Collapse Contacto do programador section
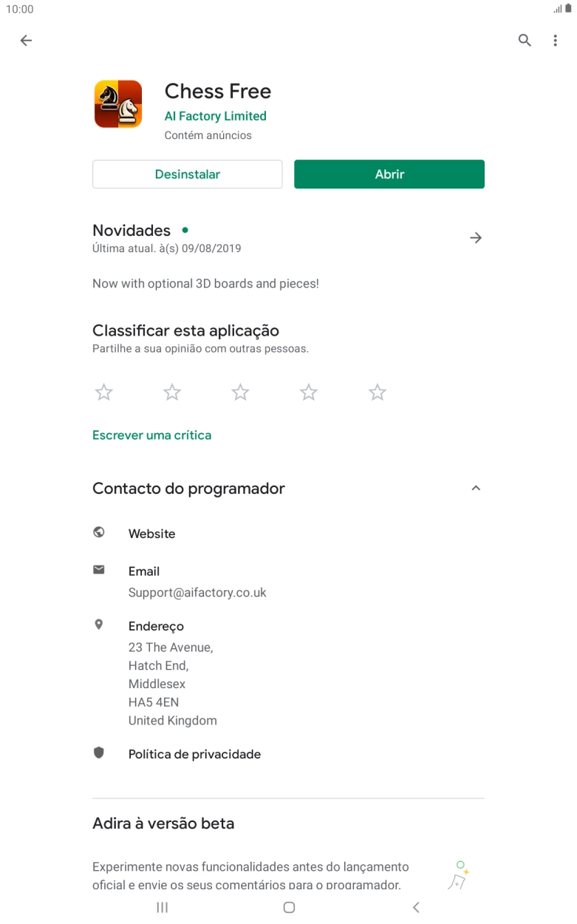 click(476, 488)
